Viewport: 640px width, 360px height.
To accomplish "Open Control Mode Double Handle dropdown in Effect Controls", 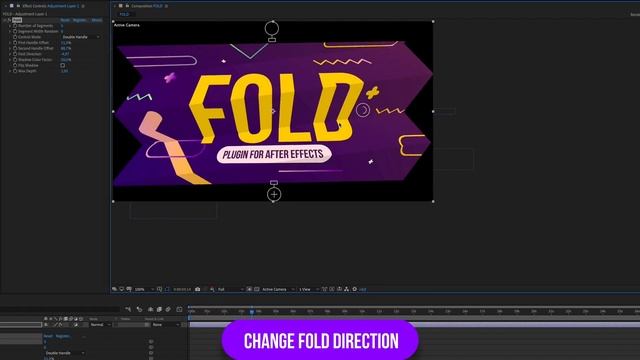I will tap(80, 37).
